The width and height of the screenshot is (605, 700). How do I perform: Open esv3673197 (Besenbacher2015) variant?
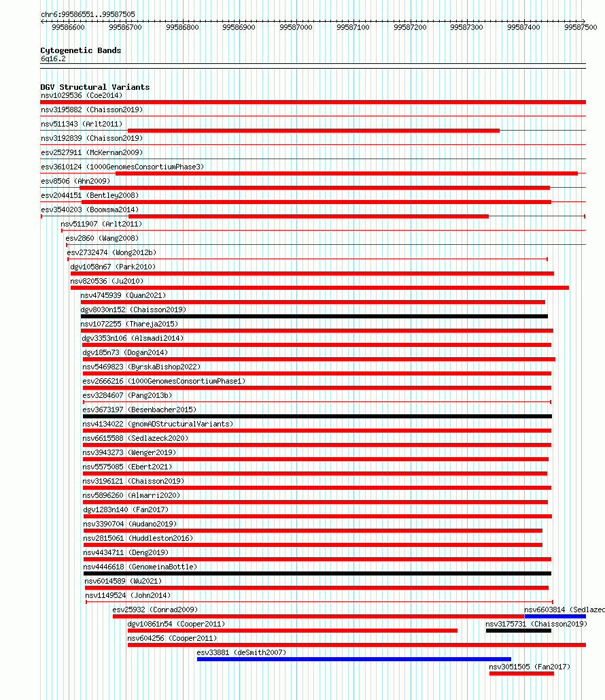tap(139, 410)
